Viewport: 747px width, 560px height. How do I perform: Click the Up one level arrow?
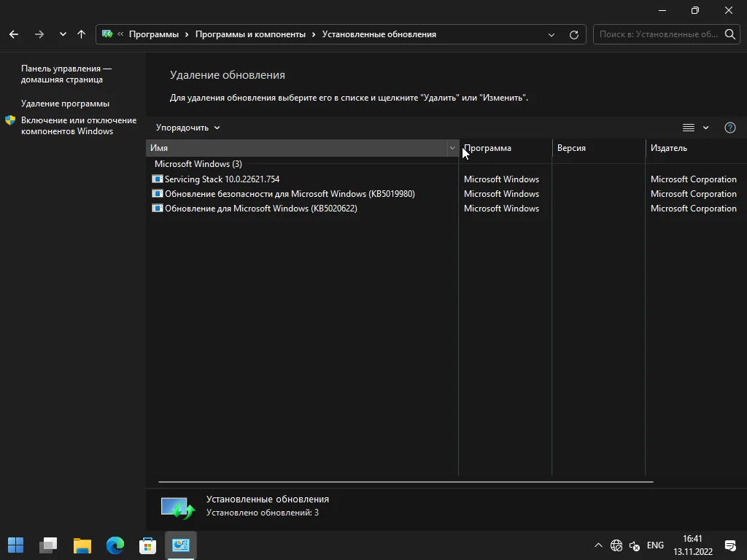81,34
